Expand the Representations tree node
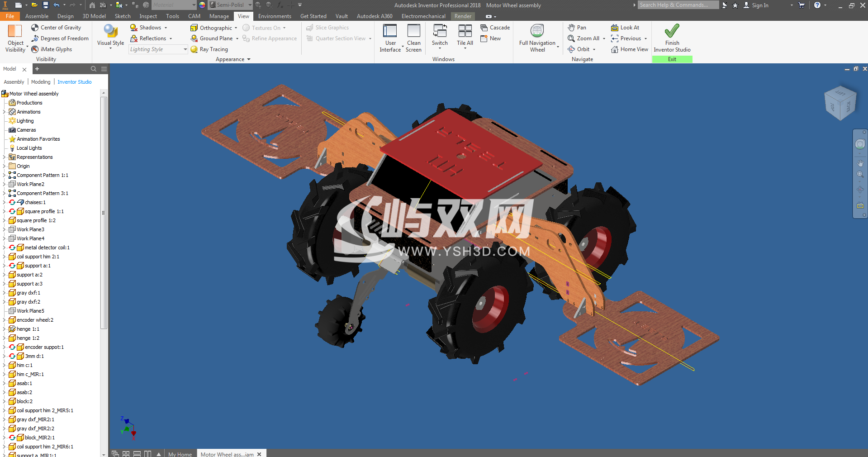 pos(5,157)
